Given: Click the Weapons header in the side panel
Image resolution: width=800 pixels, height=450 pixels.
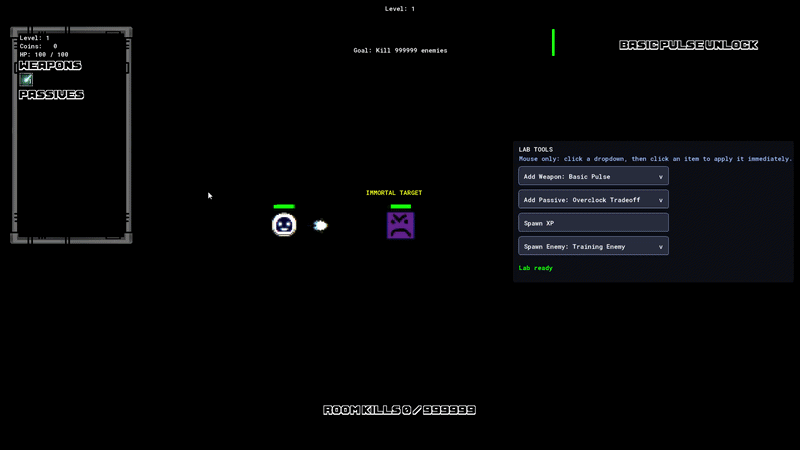Looking at the screenshot, I should point(50,65).
